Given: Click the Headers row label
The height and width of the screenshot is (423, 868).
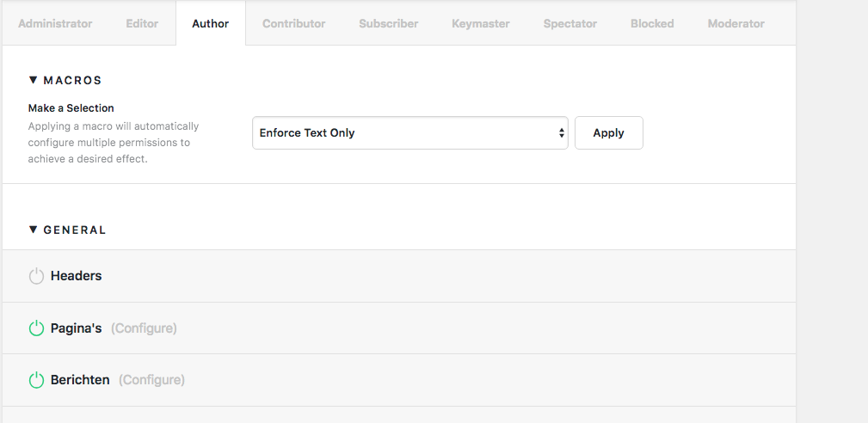Looking at the screenshot, I should click(x=77, y=276).
